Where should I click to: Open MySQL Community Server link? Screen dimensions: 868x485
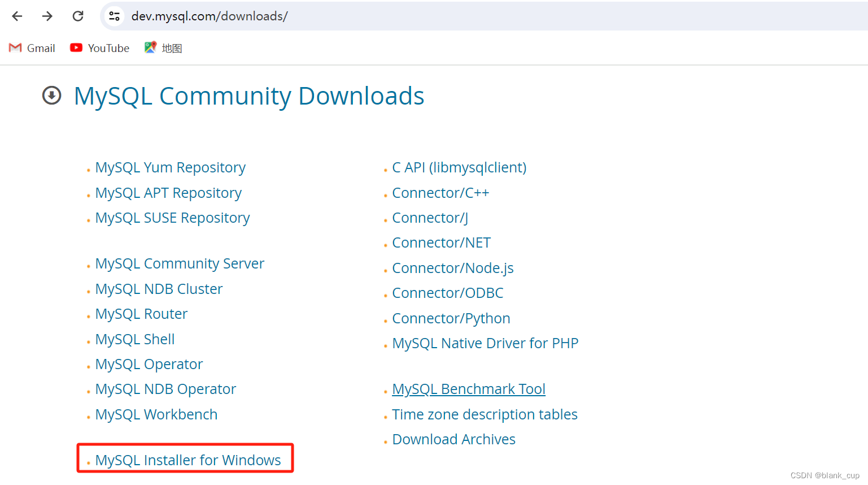tap(180, 263)
